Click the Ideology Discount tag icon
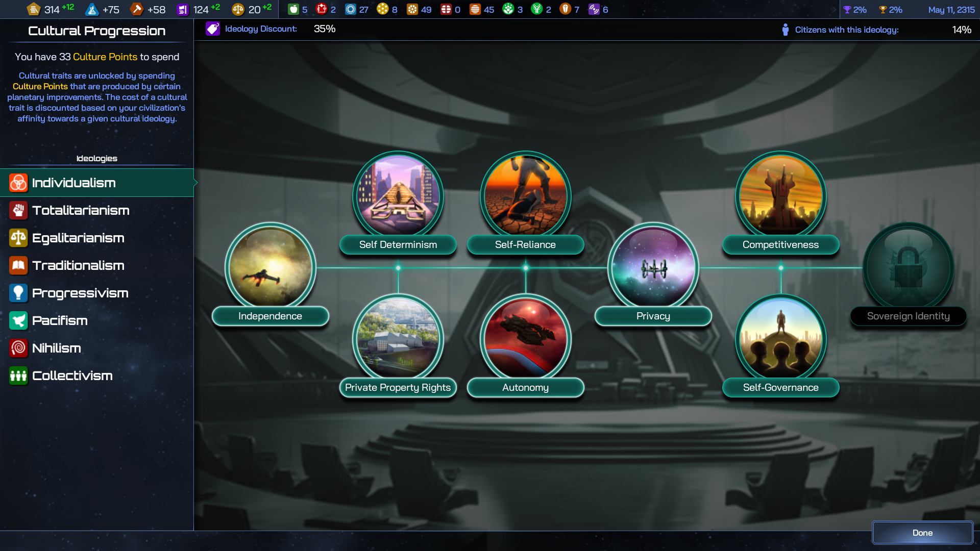The height and width of the screenshot is (551, 980). coord(213,29)
